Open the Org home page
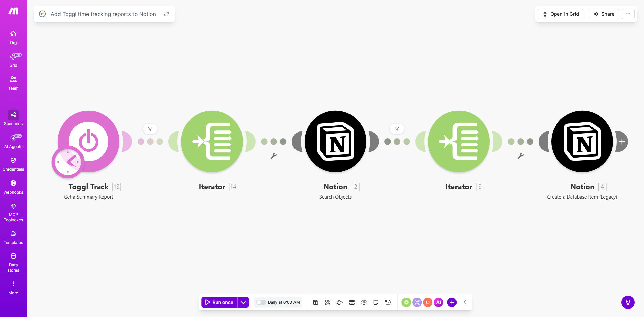Viewport: 644px width, 317px height. coord(13,37)
